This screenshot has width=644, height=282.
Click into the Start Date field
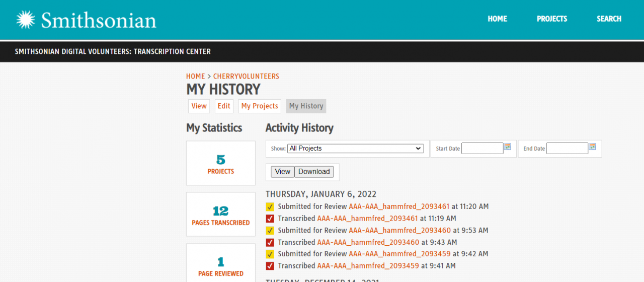pos(482,149)
